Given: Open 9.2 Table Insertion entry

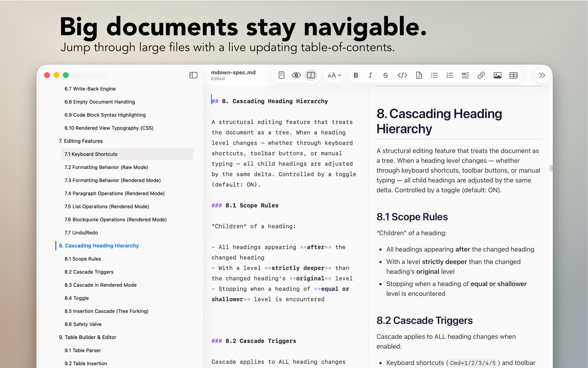Looking at the screenshot, I should (86, 363).
